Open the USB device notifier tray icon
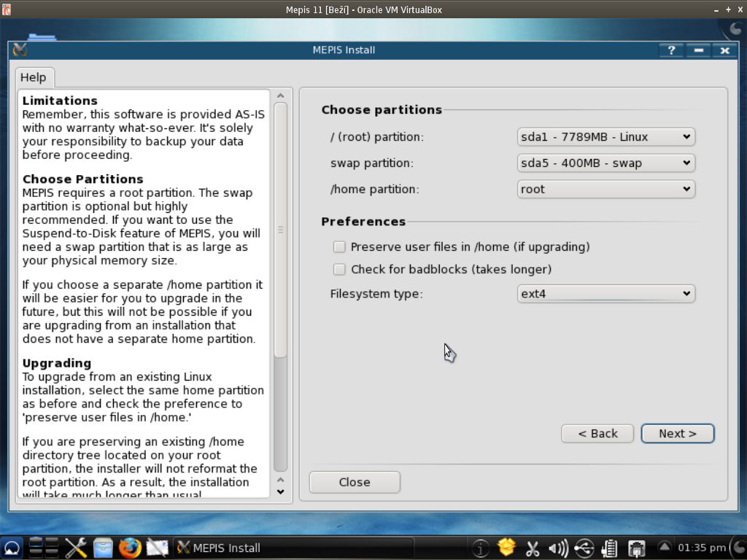 pos(584,548)
